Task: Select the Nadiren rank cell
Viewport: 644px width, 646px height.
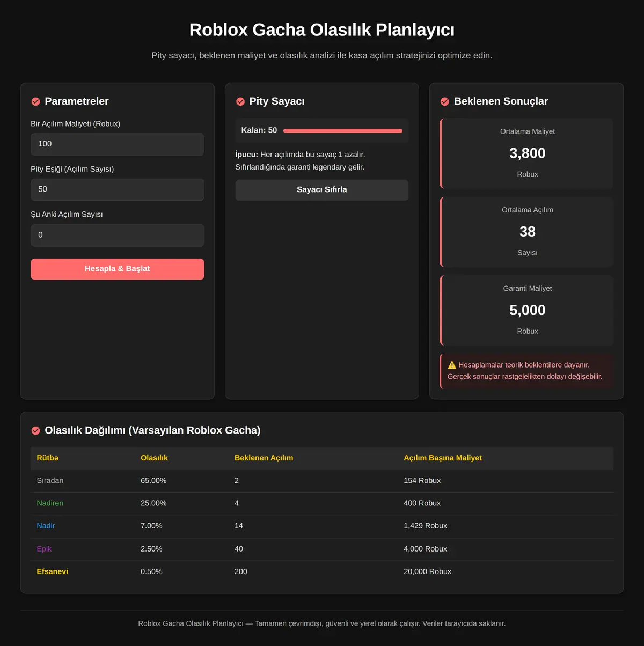Action: [x=50, y=503]
